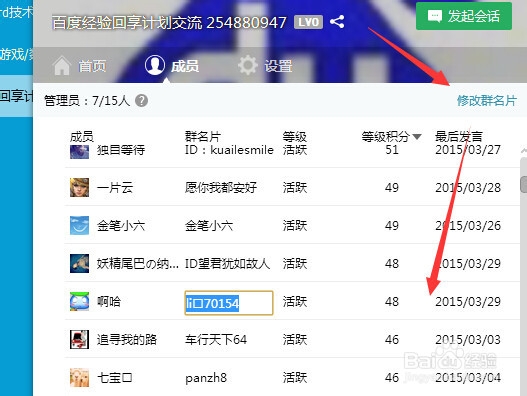Click the group card input field with 70154
This screenshot has width=527, height=396.
pos(229,303)
